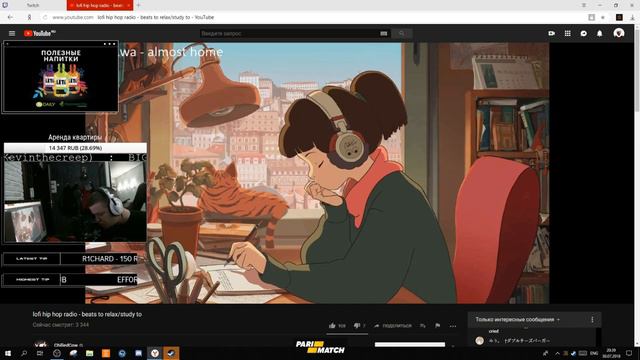
Task: Reload the page from address bar
Action: tap(45, 17)
